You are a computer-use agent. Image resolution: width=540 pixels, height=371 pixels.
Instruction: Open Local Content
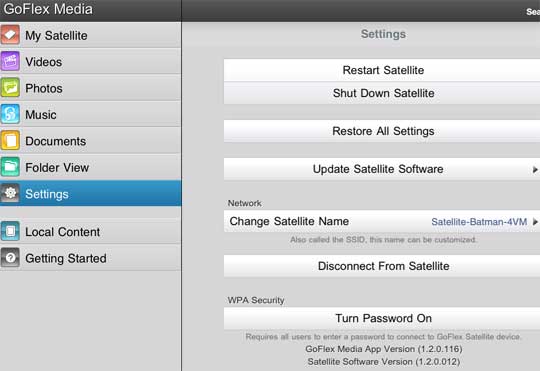tap(91, 231)
